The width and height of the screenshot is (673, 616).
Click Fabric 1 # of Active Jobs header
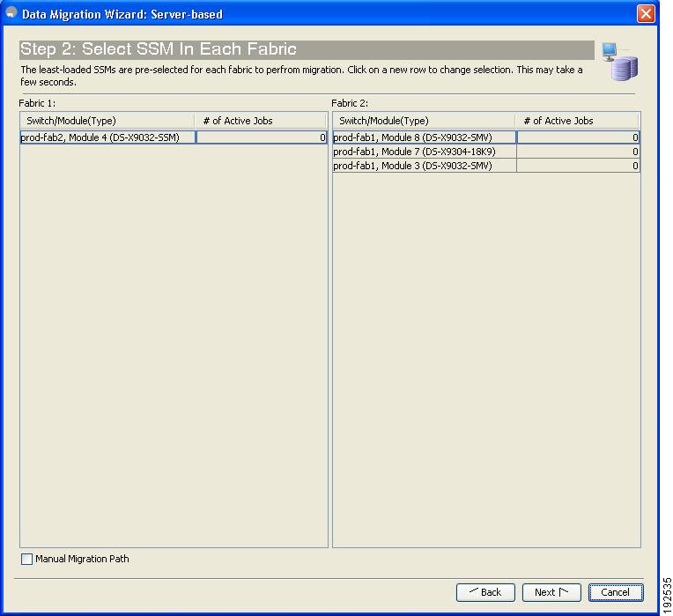(x=261, y=121)
